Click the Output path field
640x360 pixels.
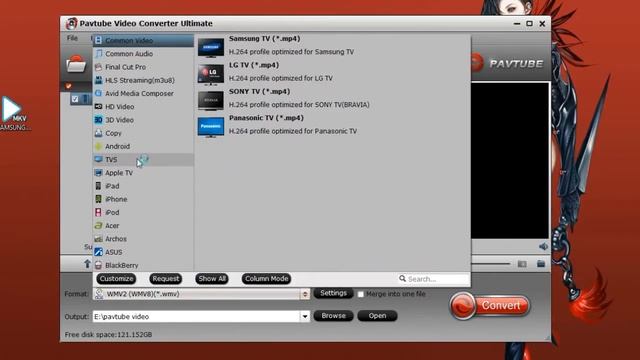pyautogui.click(x=197, y=316)
